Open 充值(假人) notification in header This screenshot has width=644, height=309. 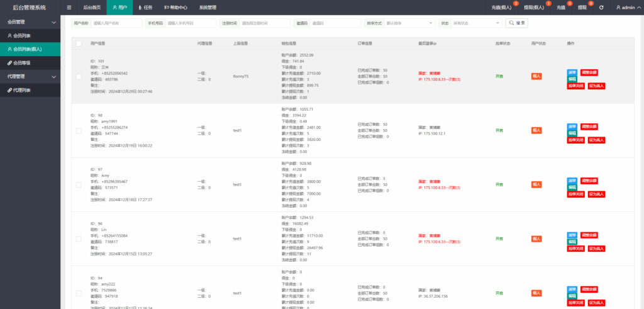501,8
